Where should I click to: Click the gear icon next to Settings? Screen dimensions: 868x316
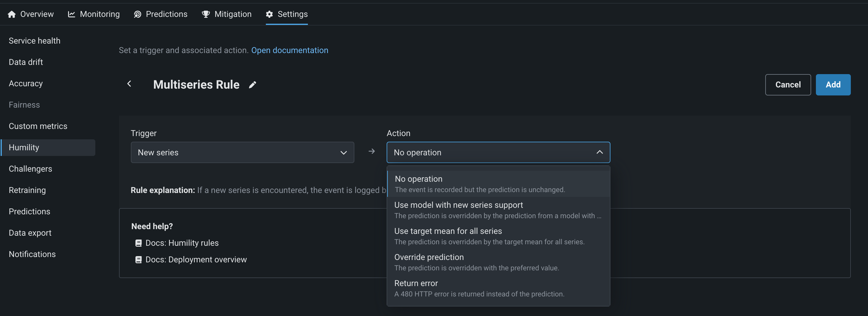(x=269, y=14)
